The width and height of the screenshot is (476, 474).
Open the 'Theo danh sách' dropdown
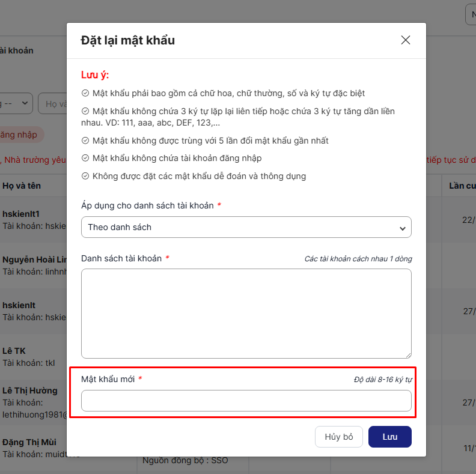click(246, 227)
